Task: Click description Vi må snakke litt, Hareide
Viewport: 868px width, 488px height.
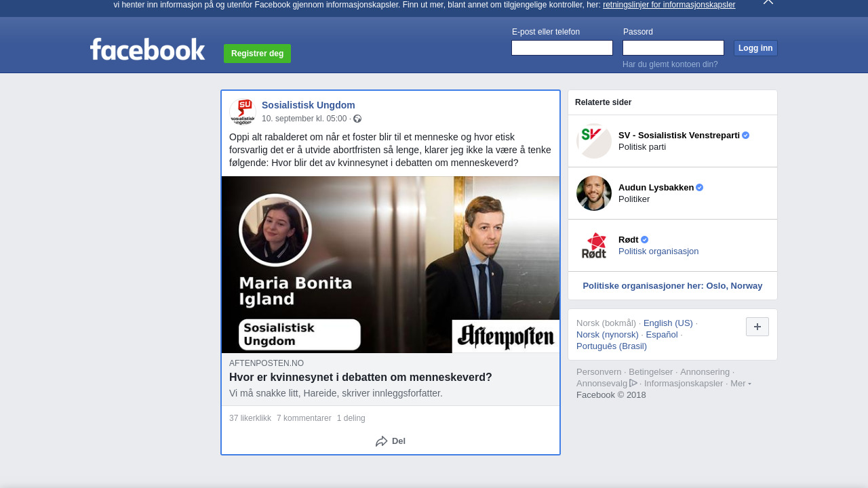Action: (336, 393)
